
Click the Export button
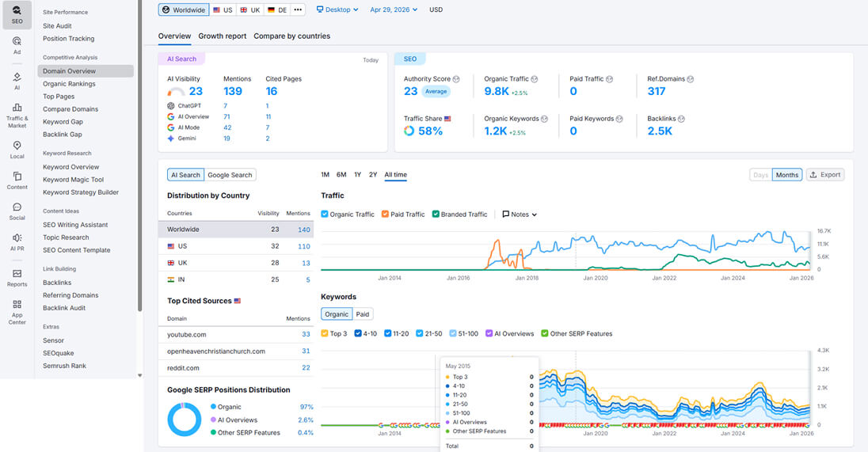824,175
